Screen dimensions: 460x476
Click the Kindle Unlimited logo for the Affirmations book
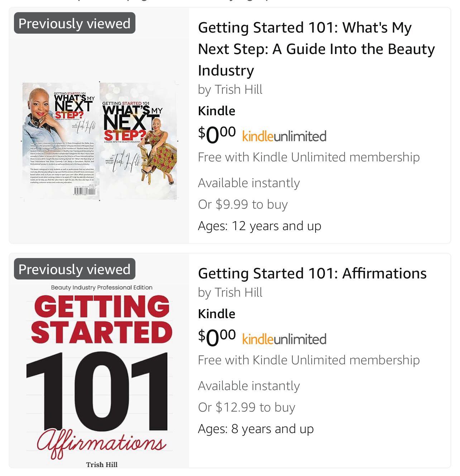pos(284,339)
